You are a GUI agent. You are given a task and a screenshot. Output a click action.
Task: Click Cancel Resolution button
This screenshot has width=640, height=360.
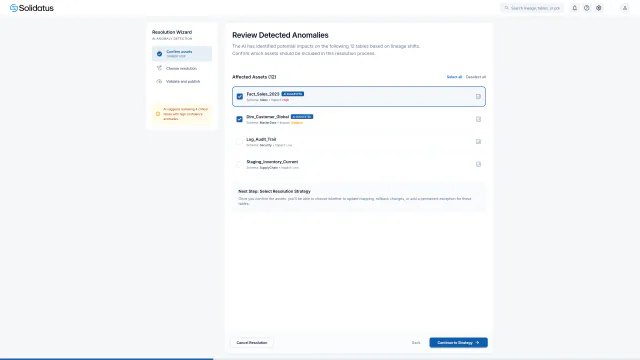point(252,342)
